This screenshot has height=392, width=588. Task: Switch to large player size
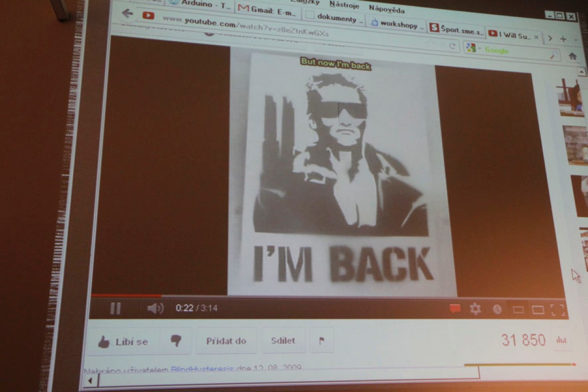(x=538, y=310)
